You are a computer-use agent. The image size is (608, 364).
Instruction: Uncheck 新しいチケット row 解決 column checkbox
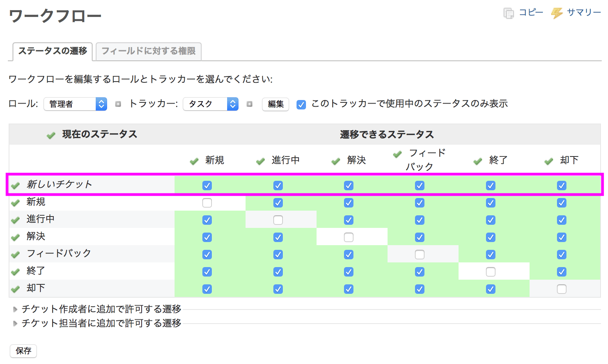(349, 186)
